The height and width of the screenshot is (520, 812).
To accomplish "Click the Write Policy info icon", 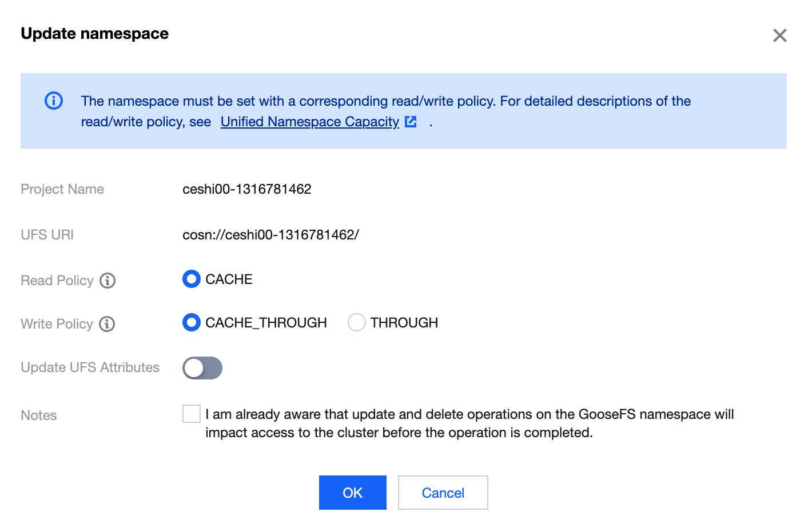I will [107, 324].
